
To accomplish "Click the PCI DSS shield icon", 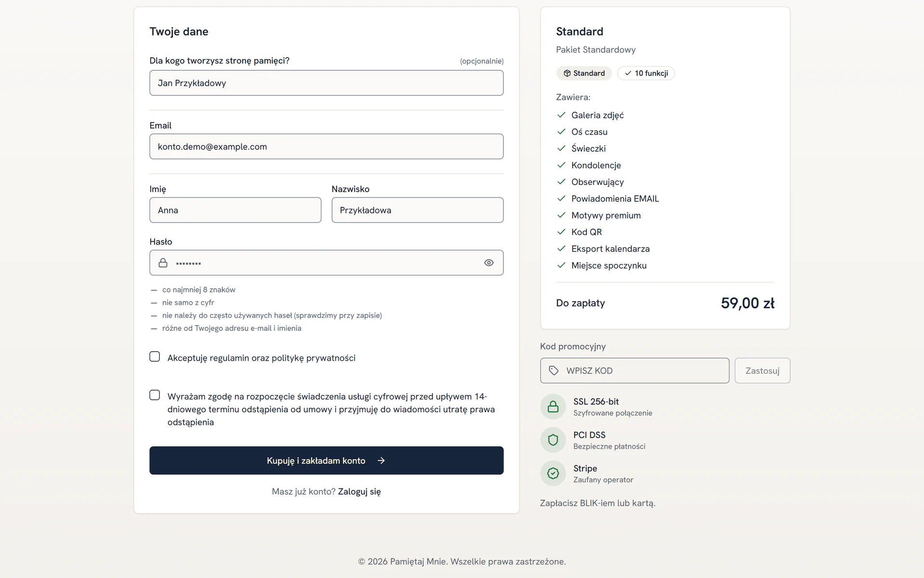I will 553,440.
